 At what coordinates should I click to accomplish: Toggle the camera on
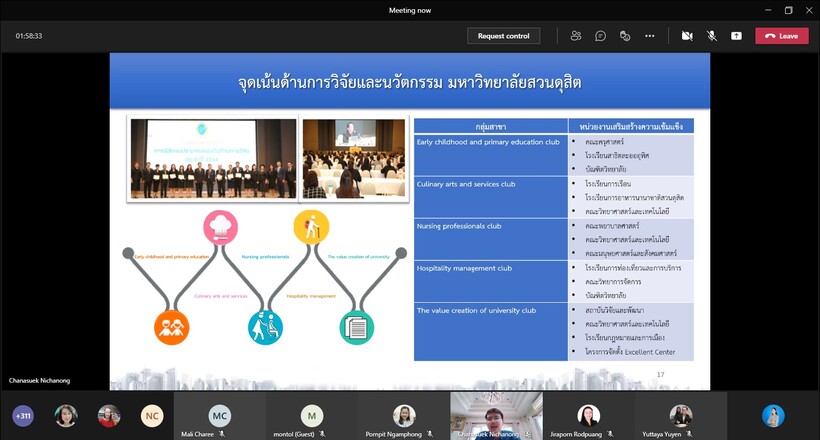[x=687, y=36]
